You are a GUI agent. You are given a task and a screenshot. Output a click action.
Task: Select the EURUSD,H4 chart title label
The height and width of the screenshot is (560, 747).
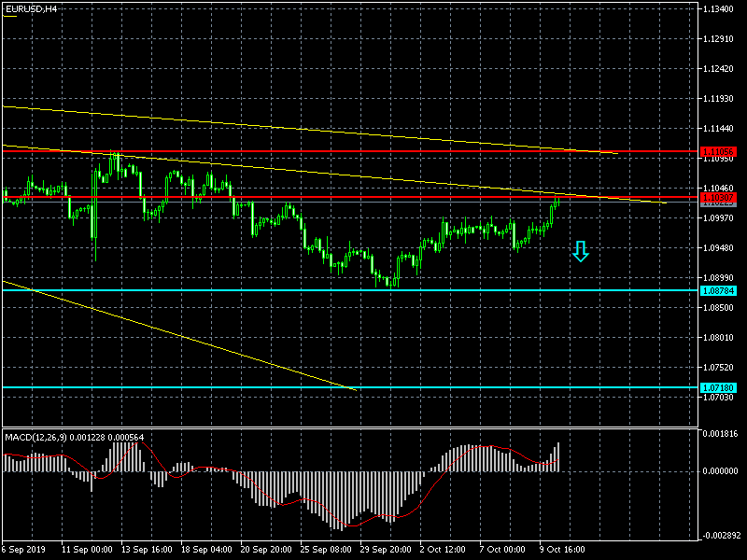pyautogui.click(x=30, y=8)
